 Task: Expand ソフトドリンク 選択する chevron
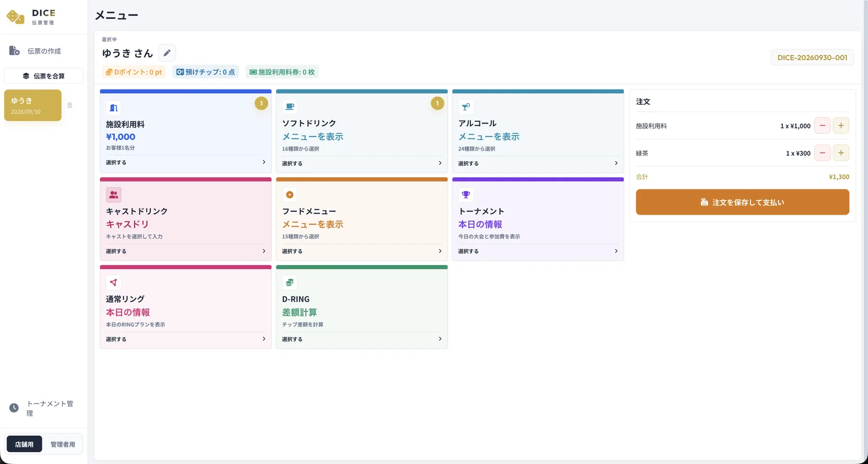[440, 163]
